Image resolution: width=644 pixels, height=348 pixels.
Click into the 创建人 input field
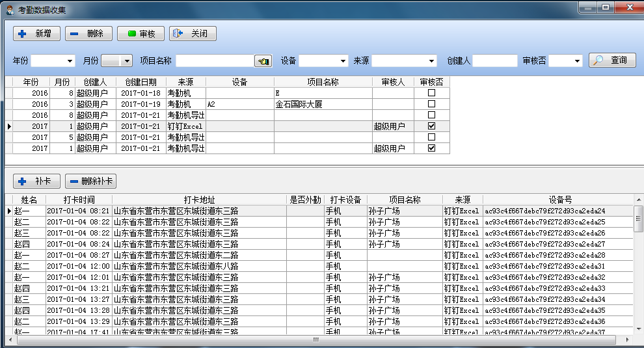tap(494, 61)
